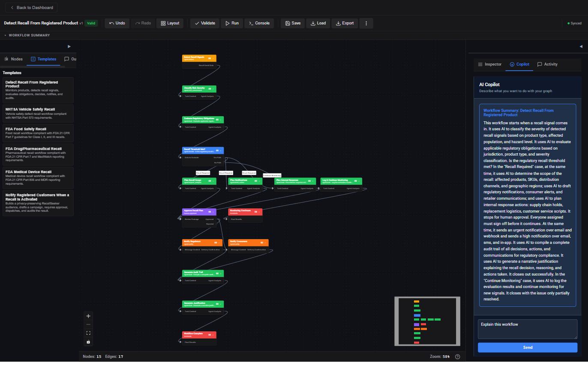Save the workflow
This screenshot has width=588, height=375.
pyautogui.click(x=293, y=23)
